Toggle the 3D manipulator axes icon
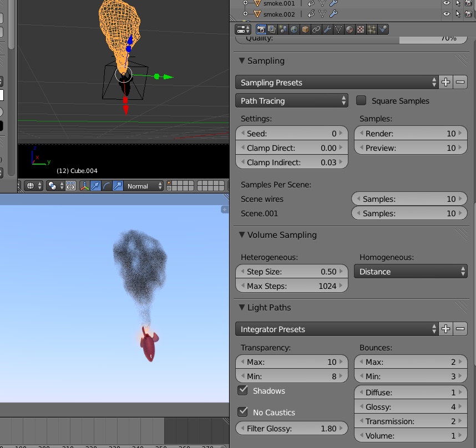 click(x=85, y=186)
